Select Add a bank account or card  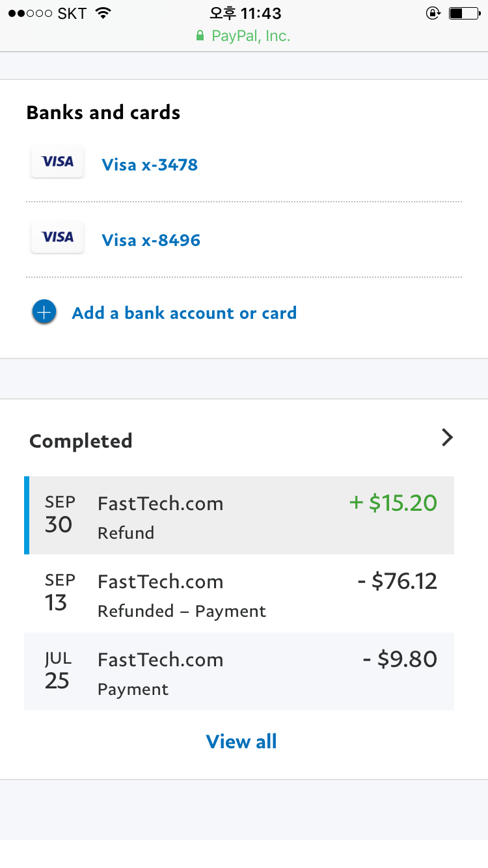[184, 313]
